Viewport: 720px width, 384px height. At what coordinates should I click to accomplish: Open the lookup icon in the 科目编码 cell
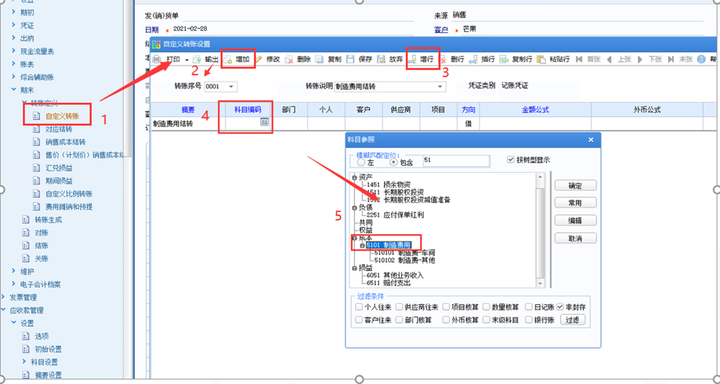(264, 122)
